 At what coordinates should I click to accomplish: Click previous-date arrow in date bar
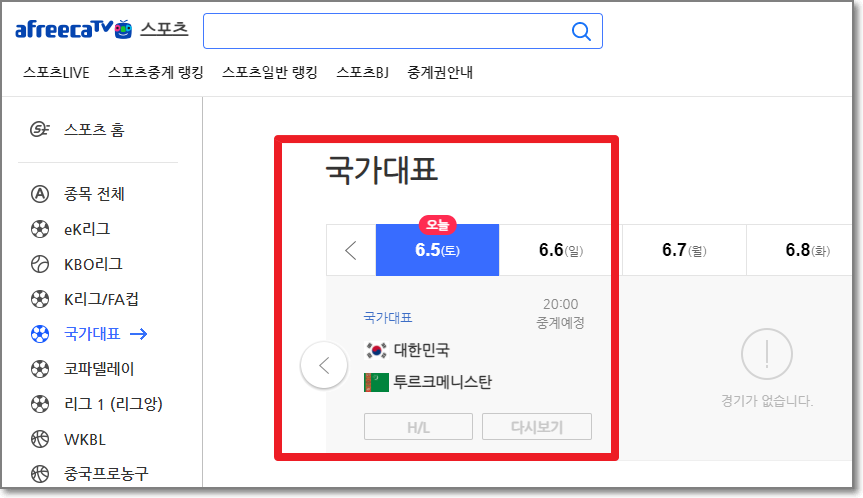point(351,250)
